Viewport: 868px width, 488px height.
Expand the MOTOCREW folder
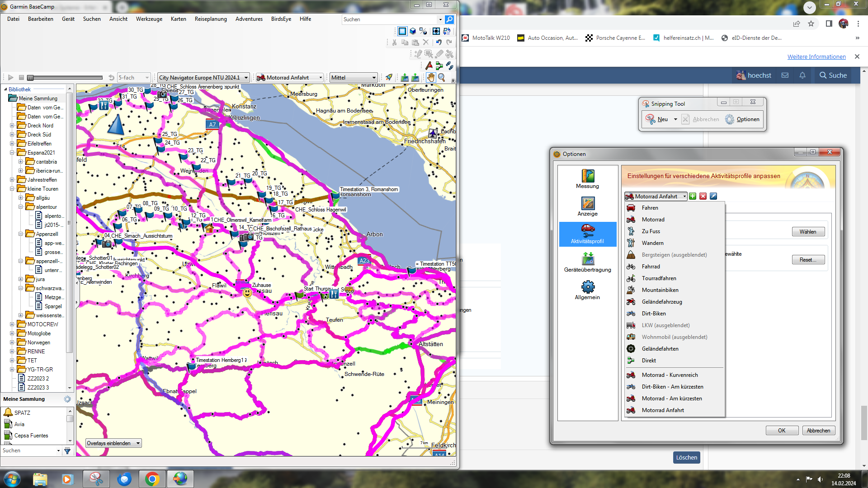[12, 324]
